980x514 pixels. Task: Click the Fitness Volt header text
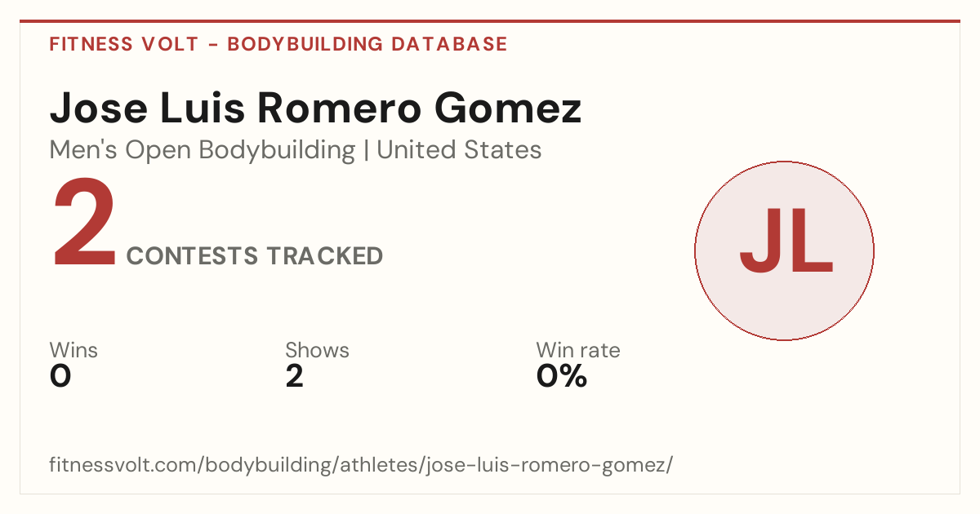124,44
